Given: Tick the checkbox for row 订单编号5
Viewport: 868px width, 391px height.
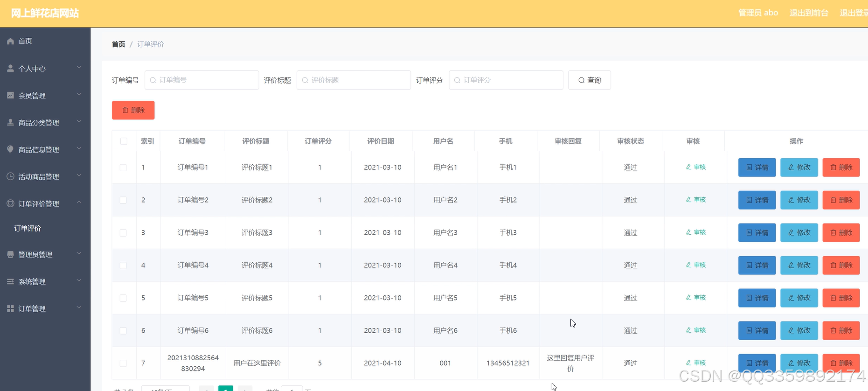Looking at the screenshot, I should [x=123, y=298].
